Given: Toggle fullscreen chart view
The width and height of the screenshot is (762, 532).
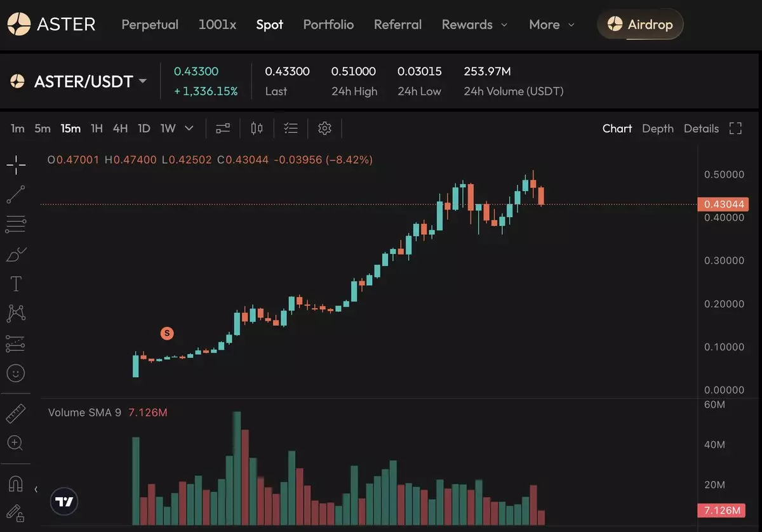Looking at the screenshot, I should (x=735, y=128).
